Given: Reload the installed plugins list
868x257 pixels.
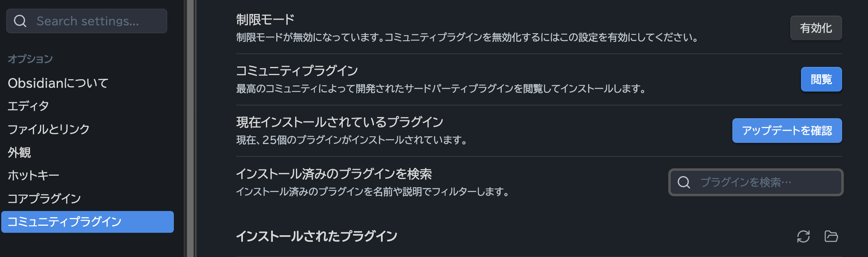Looking at the screenshot, I should [x=803, y=236].
